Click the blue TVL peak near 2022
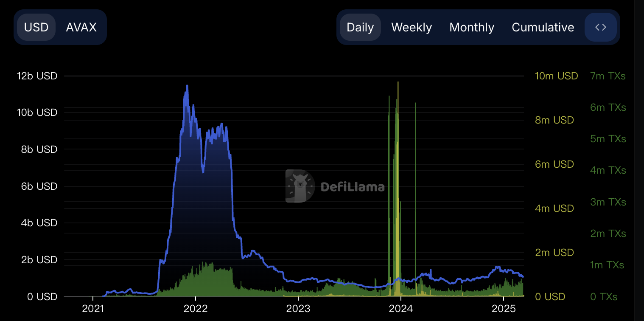 (187, 86)
